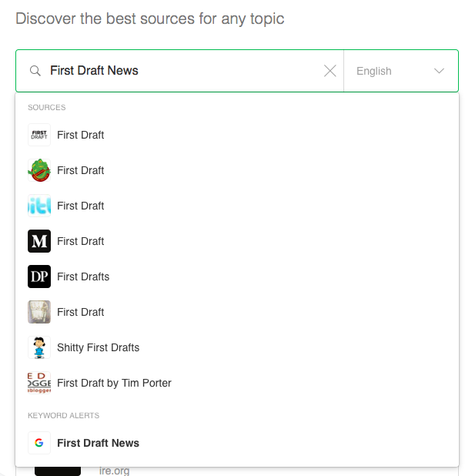Screen dimensions: 475x476
Task: Click the Medium M source icon
Action: click(x=39, y=241)
